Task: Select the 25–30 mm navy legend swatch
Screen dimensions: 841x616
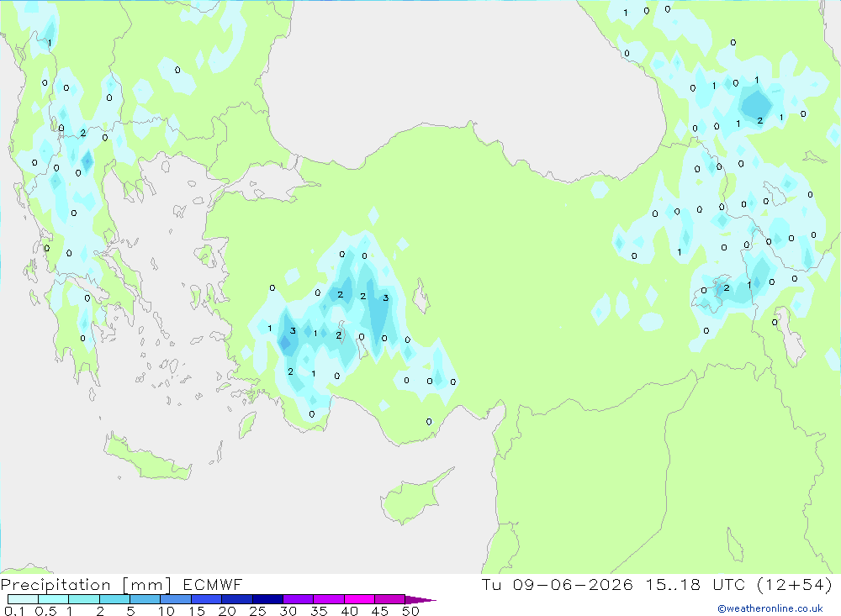Action: point(267,599)
